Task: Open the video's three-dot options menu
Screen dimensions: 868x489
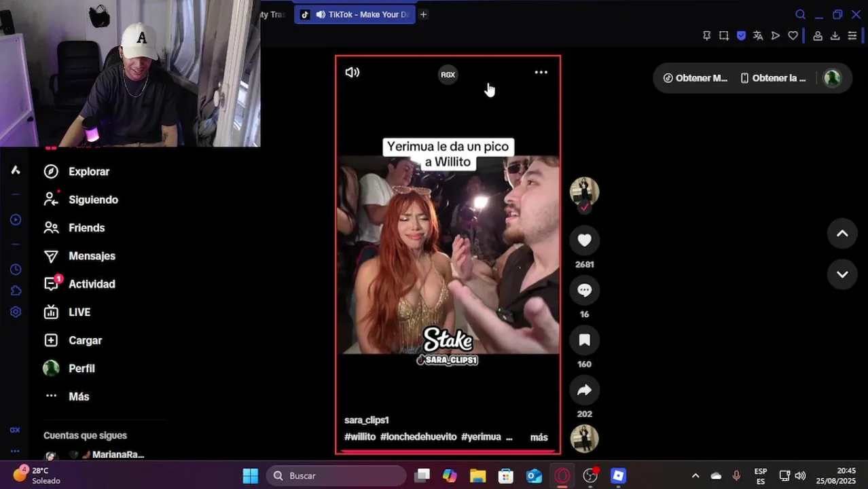Action: point(541,72)
